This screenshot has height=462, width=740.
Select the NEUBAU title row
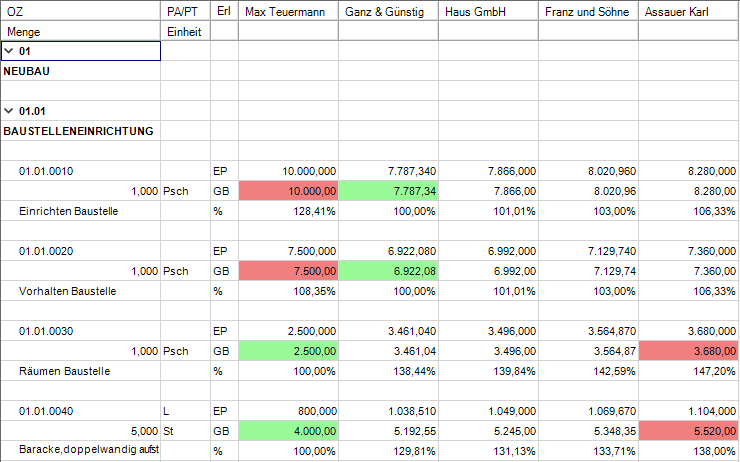26,71
